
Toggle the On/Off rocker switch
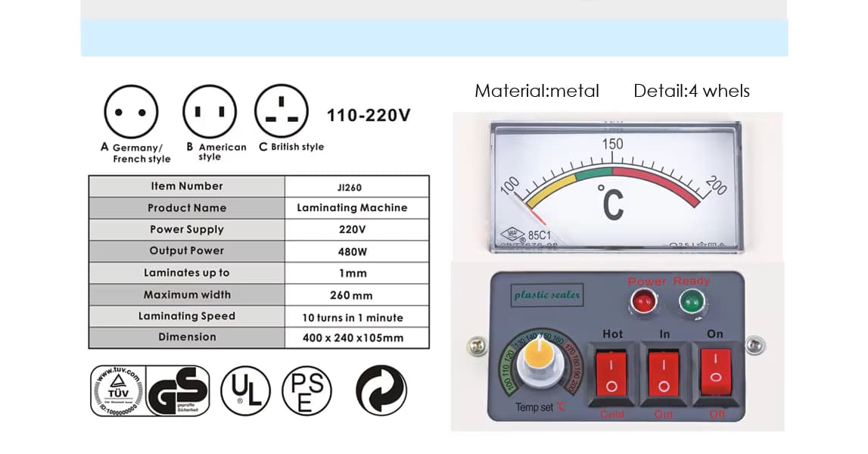[x=716, y=372]
